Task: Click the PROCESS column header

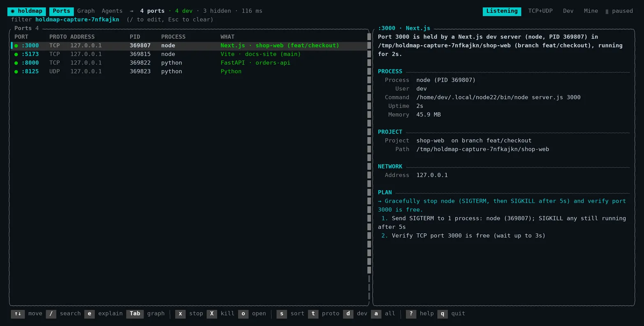Action: (x=174, y=37)
